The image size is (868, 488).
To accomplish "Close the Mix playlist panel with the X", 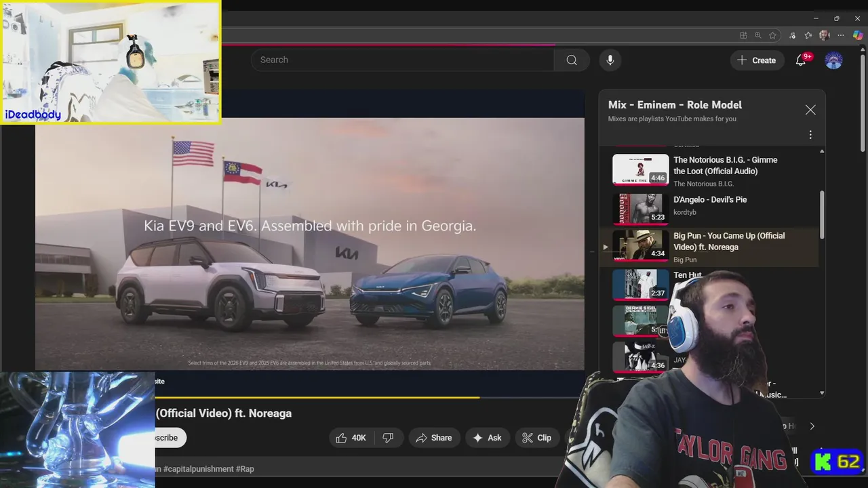I will click(810, 110).
